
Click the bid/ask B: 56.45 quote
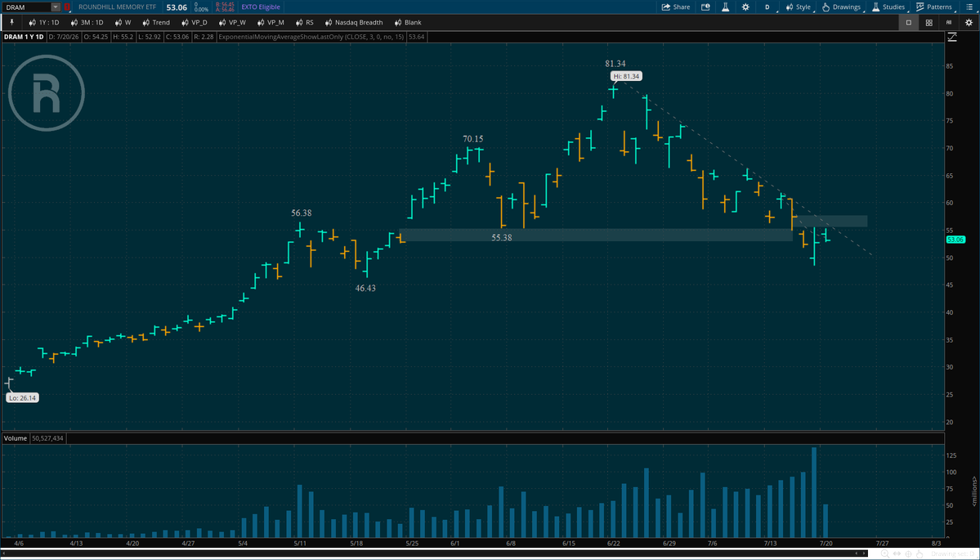[x=224, y=4]
